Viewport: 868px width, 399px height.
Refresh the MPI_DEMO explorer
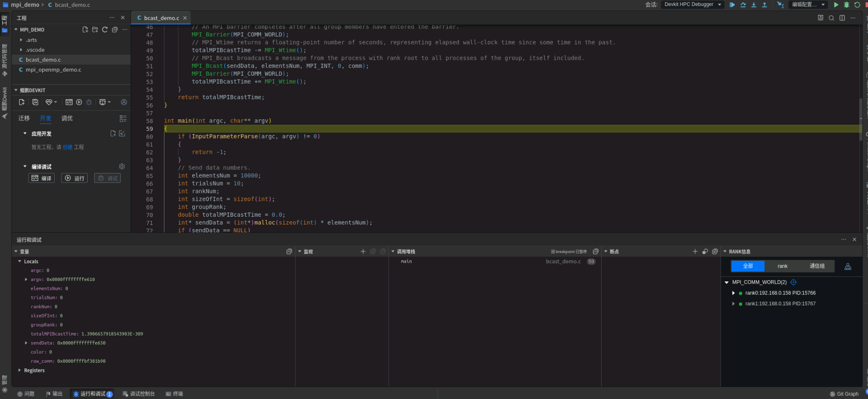105,30
